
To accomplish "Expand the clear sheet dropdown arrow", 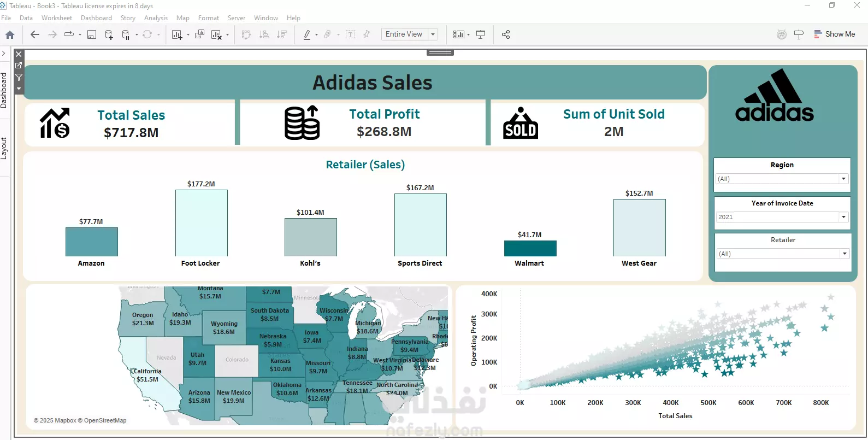I will pyautogui.click(x=227, y=34).
